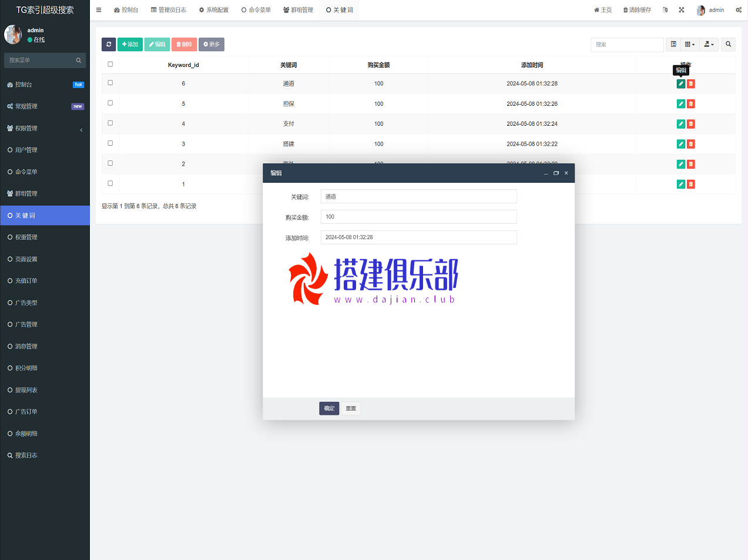
Task: Check the checkbox for row with Keyword_id 5
Action: [110, 103]
